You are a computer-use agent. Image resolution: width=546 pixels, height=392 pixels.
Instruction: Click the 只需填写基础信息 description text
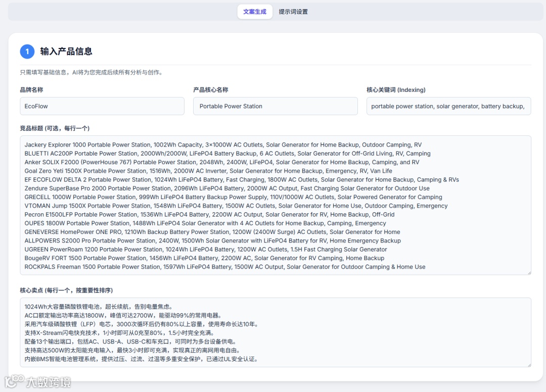(x=92, y=72)
